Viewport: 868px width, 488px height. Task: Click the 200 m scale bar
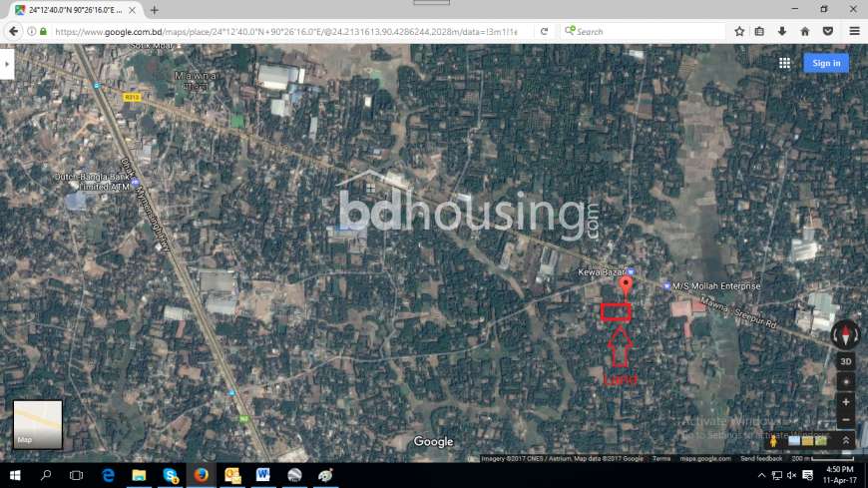coord(823,459)
